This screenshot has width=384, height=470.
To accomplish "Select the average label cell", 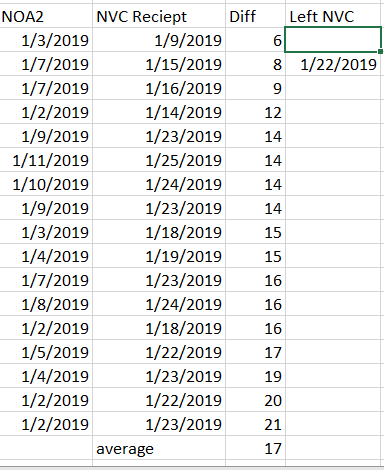I will click(x=159, y=448).
